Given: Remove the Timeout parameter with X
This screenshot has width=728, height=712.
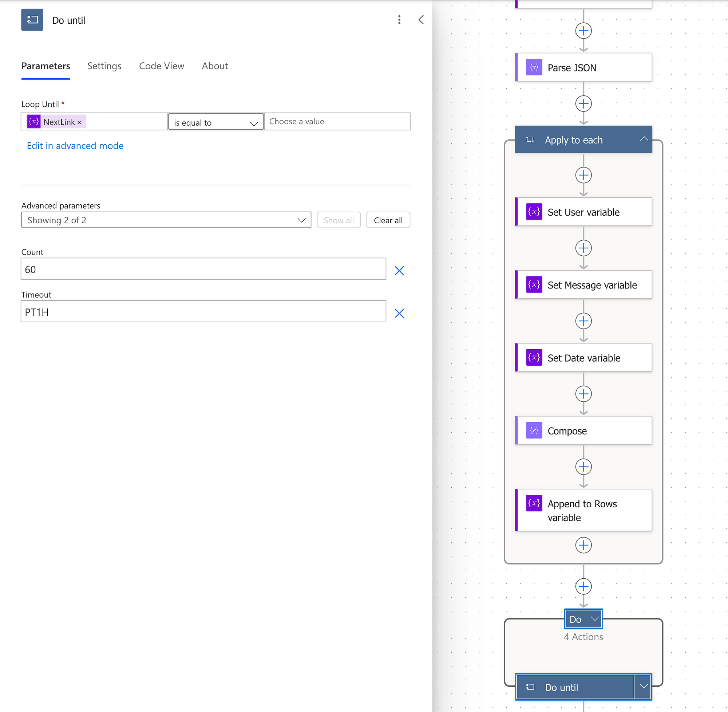Looking at the screenshot, I should [x=399, y=313].
